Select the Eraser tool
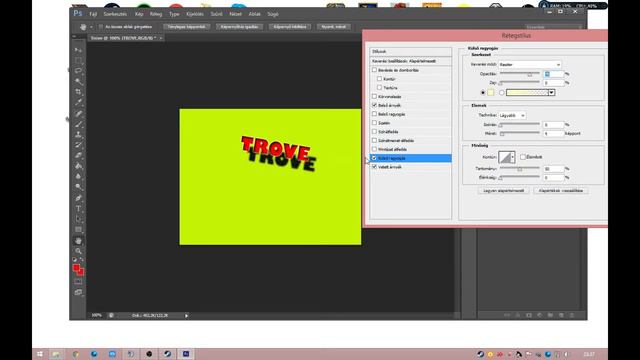The height and width of the screenshot is (360, 640). pos(78,156)
